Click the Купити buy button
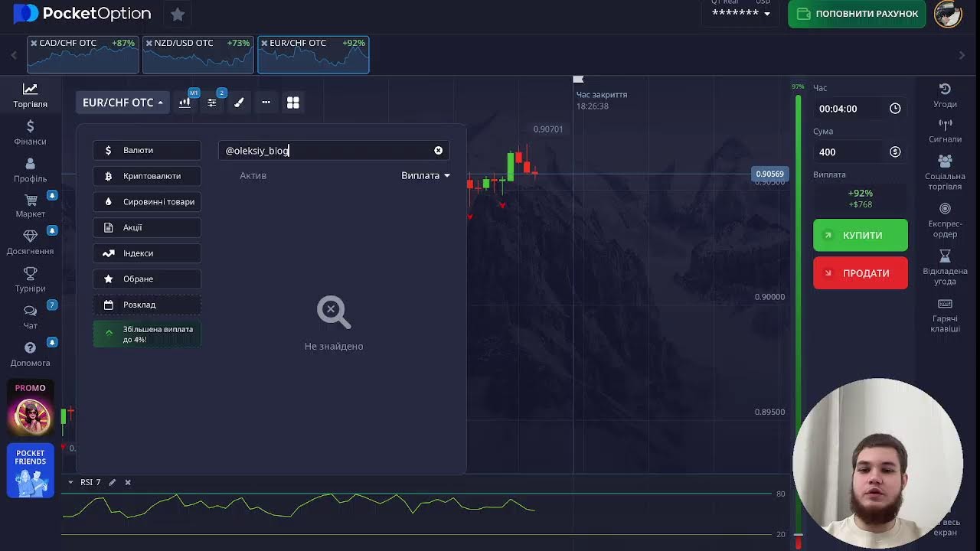Screen dimensions: 980x551 pyautogui.click(x=861, y=236)
